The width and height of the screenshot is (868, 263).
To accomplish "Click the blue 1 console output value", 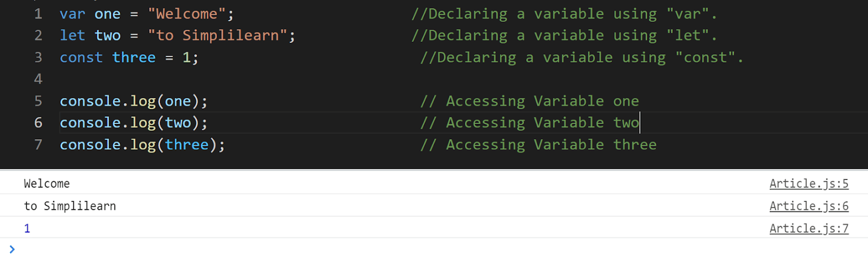I will [x=27, y=229].
